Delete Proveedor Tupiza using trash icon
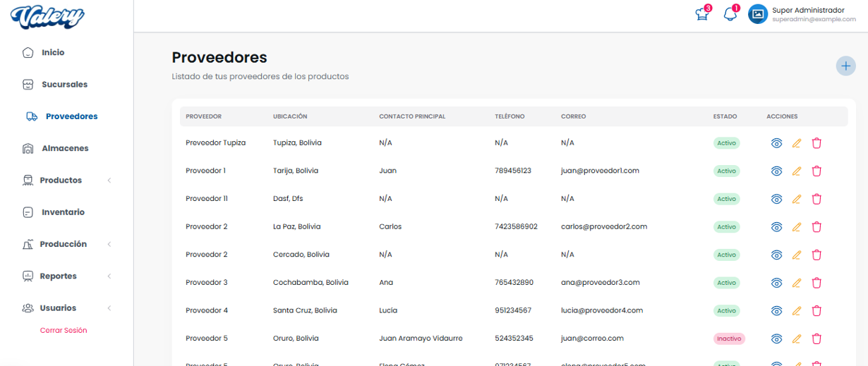 [816, 143]
